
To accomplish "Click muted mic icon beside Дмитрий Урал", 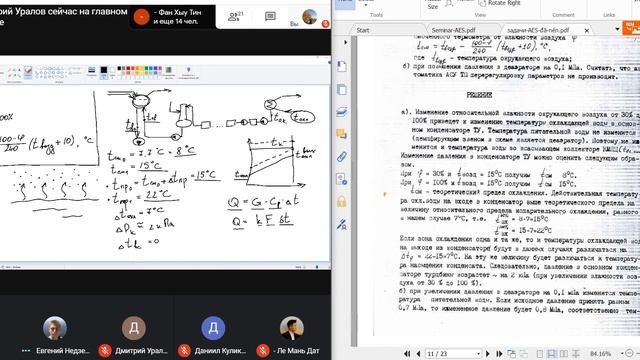I will coord(105,351).
